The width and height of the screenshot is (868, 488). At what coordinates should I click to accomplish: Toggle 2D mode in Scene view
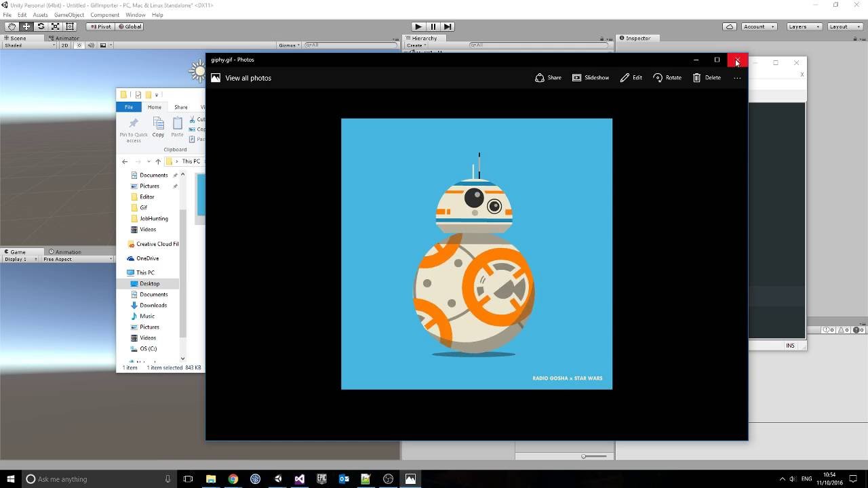coord(65,45)
